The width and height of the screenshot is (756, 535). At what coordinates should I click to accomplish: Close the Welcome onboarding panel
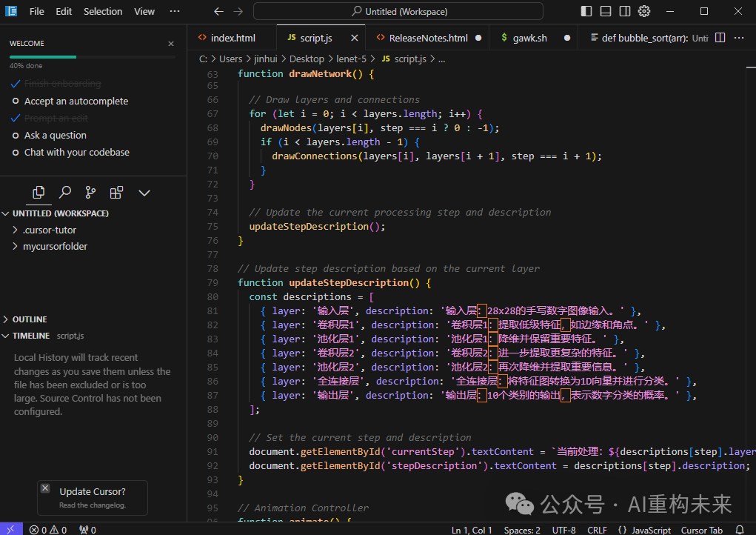tap(171, 44)
